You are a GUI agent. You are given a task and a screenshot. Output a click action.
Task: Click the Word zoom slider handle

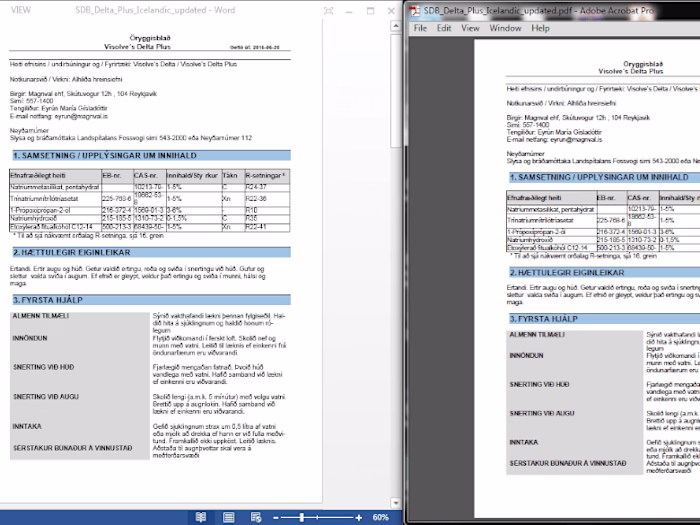coord(302,518)
